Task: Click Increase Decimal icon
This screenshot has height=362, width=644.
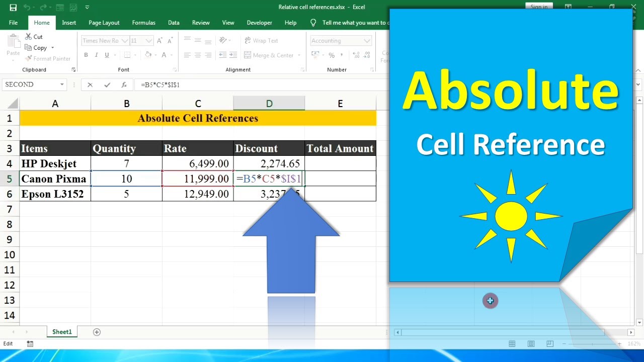Action: coord(356,55)
